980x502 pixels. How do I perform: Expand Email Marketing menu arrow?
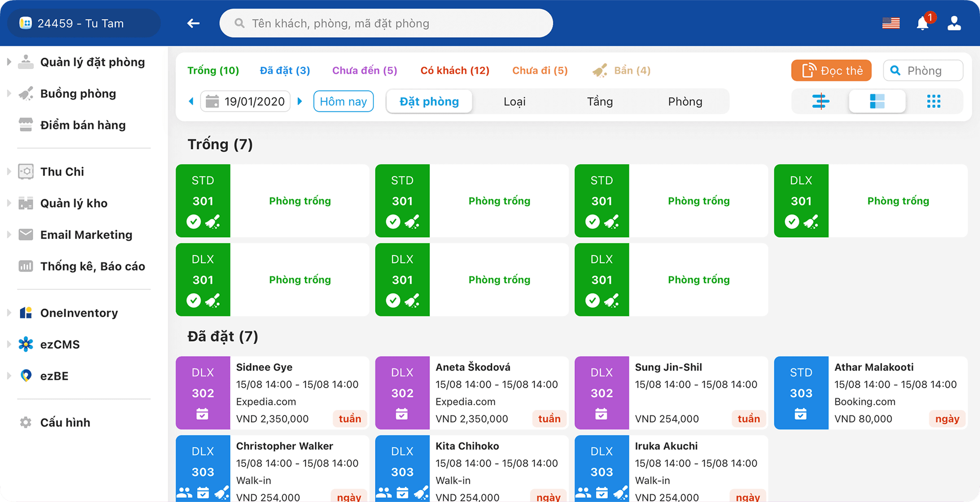click(x=9, y=234)
